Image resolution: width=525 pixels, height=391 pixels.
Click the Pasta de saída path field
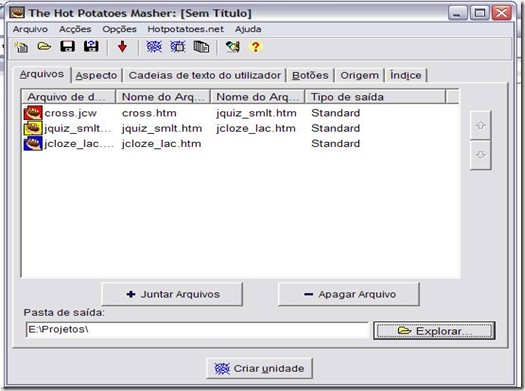pyautogui.click(x=197, y=330)
